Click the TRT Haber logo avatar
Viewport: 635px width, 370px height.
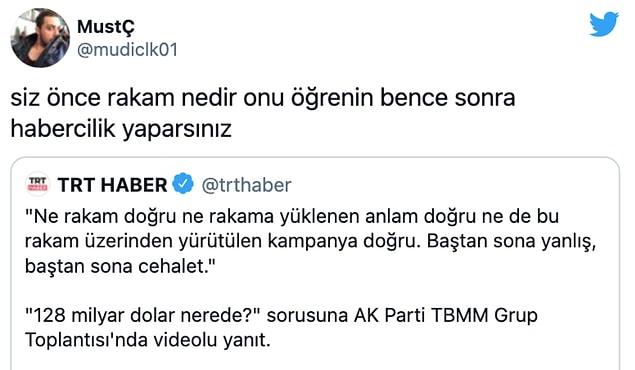(38, 185)
